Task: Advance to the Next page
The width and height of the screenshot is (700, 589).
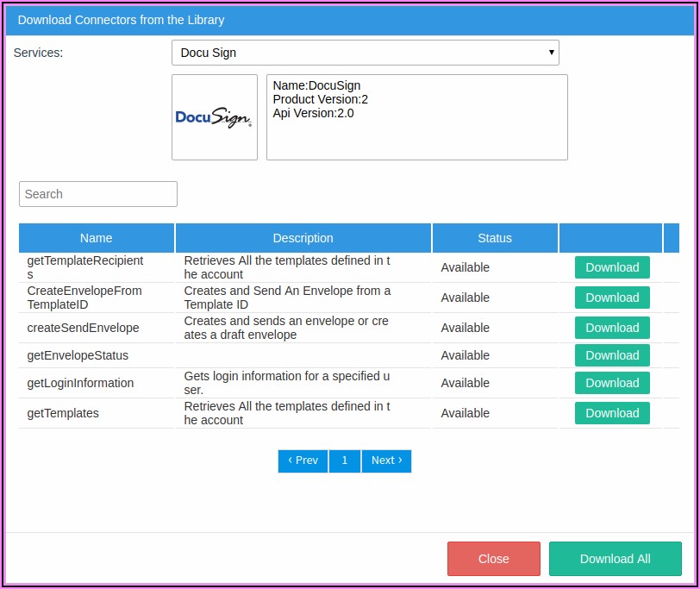Action: (386, 461)
